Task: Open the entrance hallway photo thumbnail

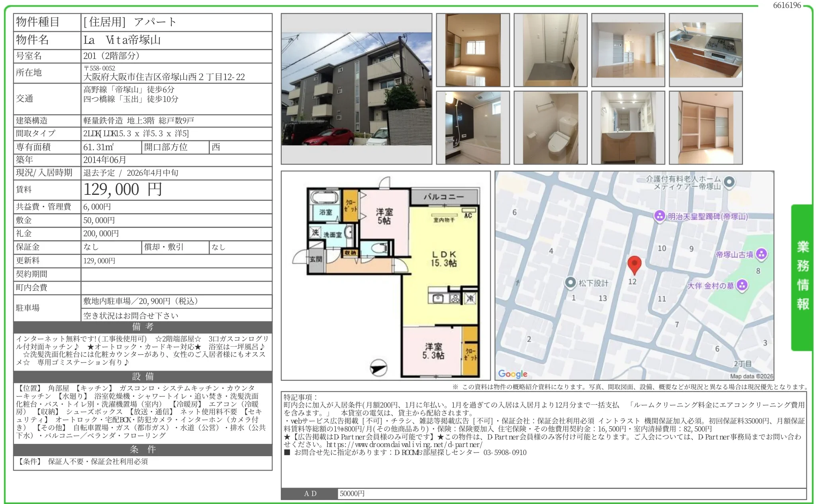Action: click(x=550, y=50)
